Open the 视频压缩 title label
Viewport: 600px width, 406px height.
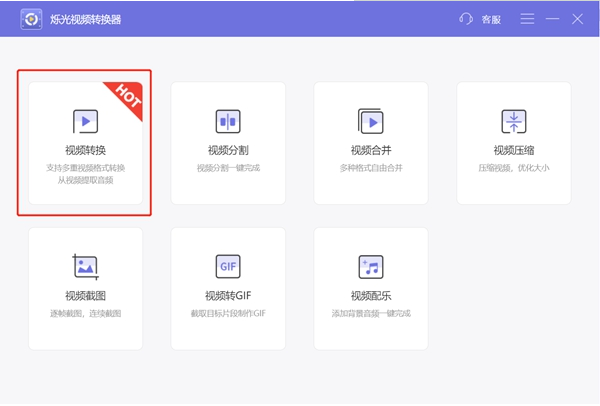[514, 150]
